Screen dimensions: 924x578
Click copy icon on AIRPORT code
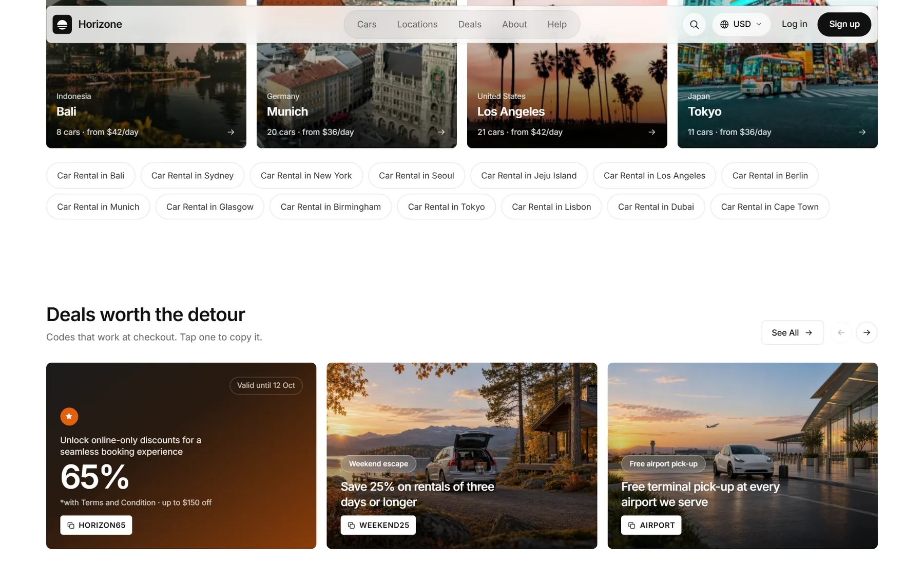(632, 525)
